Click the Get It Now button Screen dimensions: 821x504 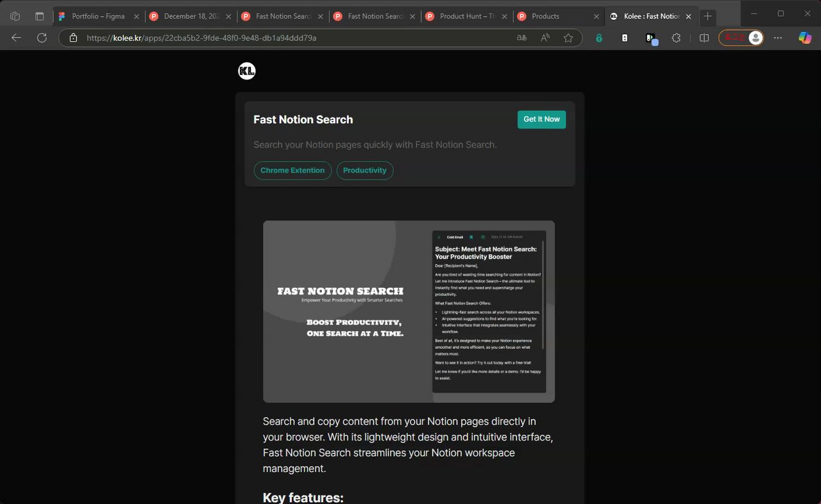(541, 119)
